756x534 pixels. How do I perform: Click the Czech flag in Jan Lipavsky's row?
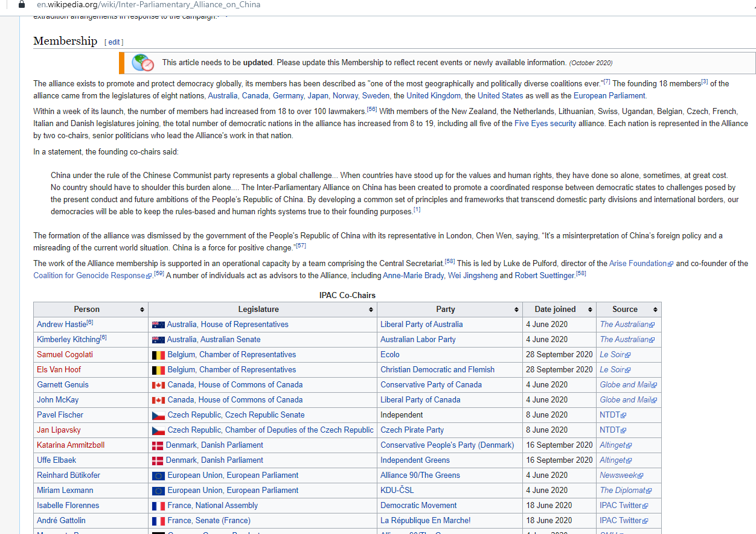(x=158, y=430)
